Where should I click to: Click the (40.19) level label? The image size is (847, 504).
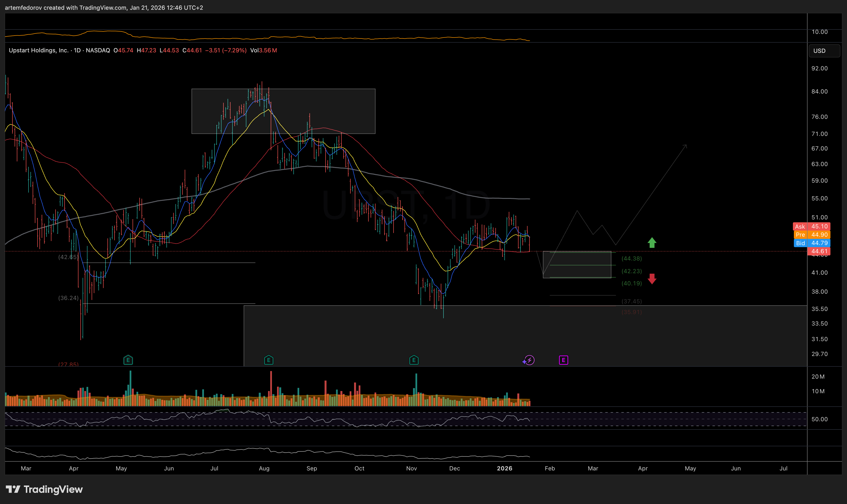(632, 283)
